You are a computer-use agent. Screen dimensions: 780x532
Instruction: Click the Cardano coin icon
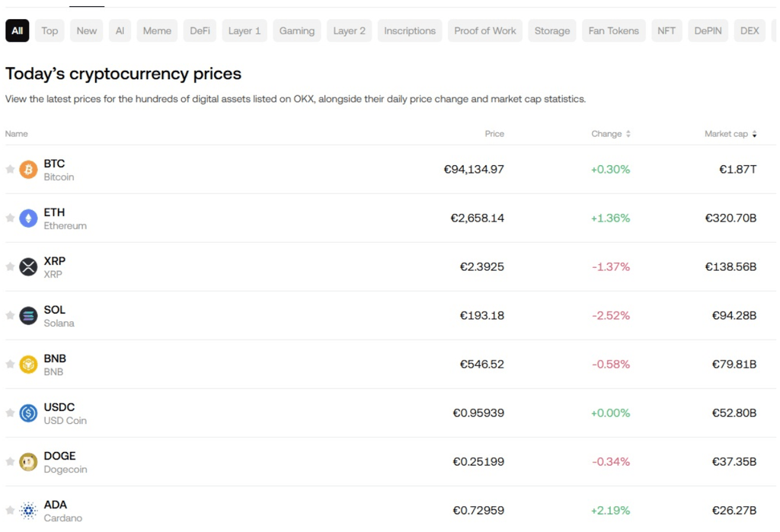pyautogui.click(x=28, y=510)
